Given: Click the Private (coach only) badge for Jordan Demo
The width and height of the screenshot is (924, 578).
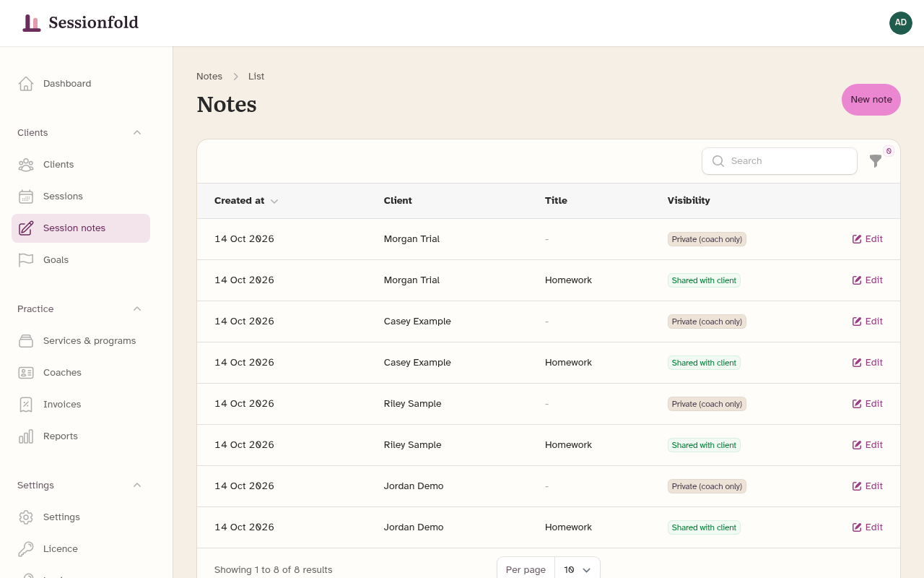Looking at the screenshot, I should click(x=707, y=486).
